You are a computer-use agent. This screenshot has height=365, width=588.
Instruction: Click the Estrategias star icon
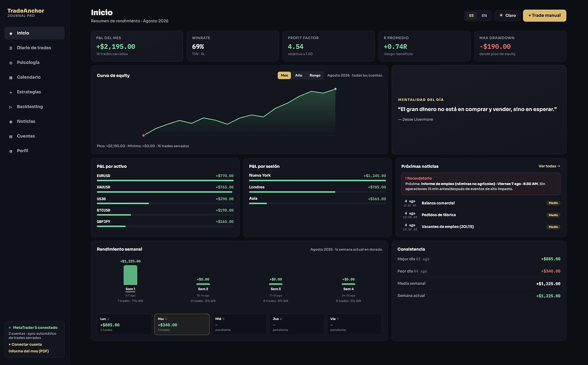[11, 92]
